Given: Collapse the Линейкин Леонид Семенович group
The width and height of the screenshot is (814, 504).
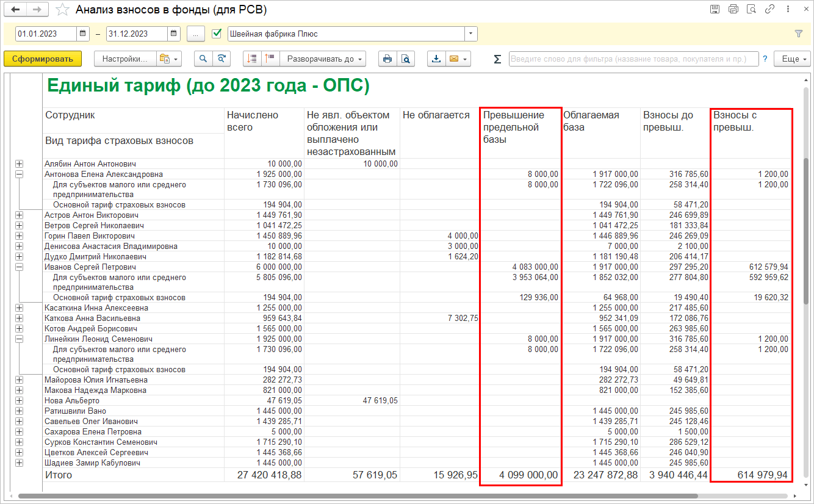Looking at the screenshot, I should (19, 339).
